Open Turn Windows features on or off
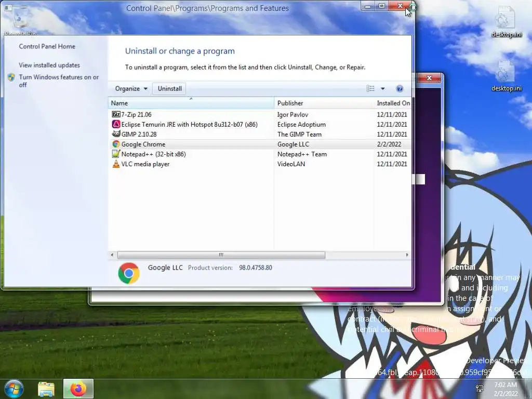This screenshot has width=532, height=399. pos(59,81)
